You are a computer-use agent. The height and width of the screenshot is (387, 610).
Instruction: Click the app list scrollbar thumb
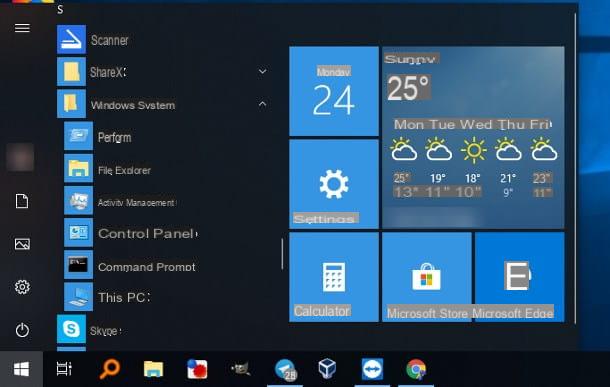282,254
